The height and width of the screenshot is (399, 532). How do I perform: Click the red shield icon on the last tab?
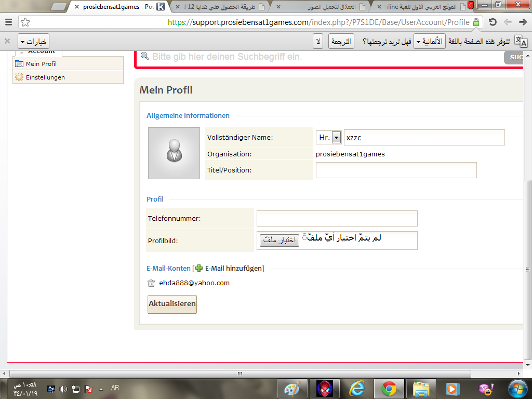(x=470, y=5)
